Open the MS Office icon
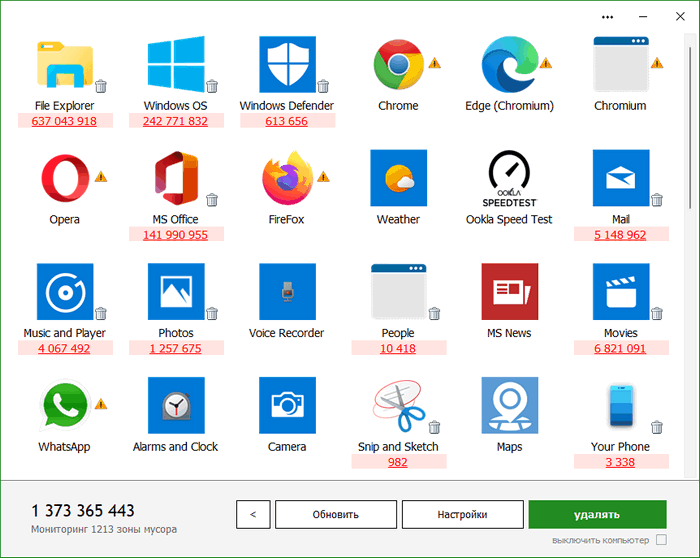The height and width of the screenshot is (558, 700). [176, 178]
